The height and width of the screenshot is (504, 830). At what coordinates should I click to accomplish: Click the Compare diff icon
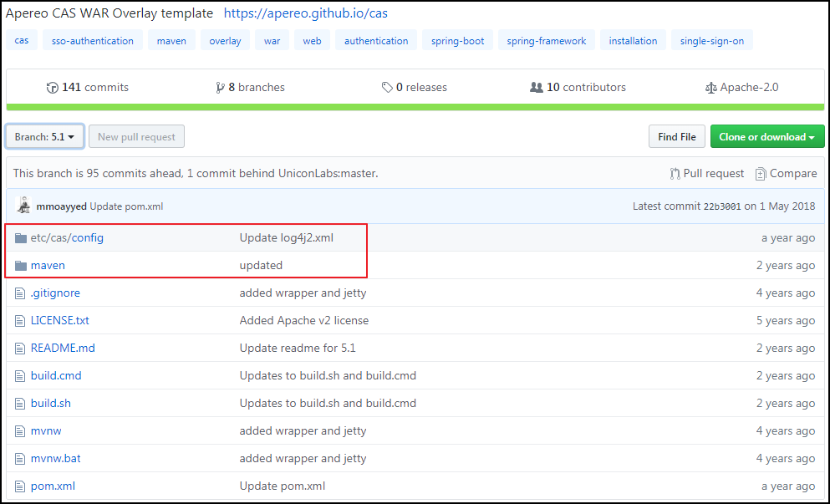[761, 174]
